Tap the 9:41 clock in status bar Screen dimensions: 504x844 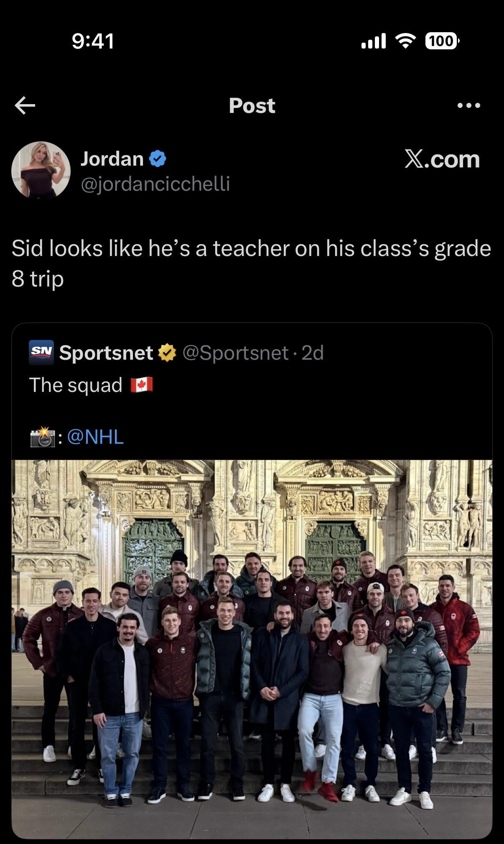click(x=93, y=41)
